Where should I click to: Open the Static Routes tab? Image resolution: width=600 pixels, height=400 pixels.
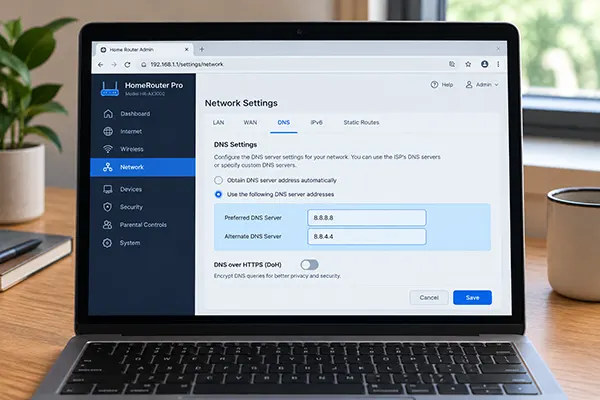click(361, 122)
